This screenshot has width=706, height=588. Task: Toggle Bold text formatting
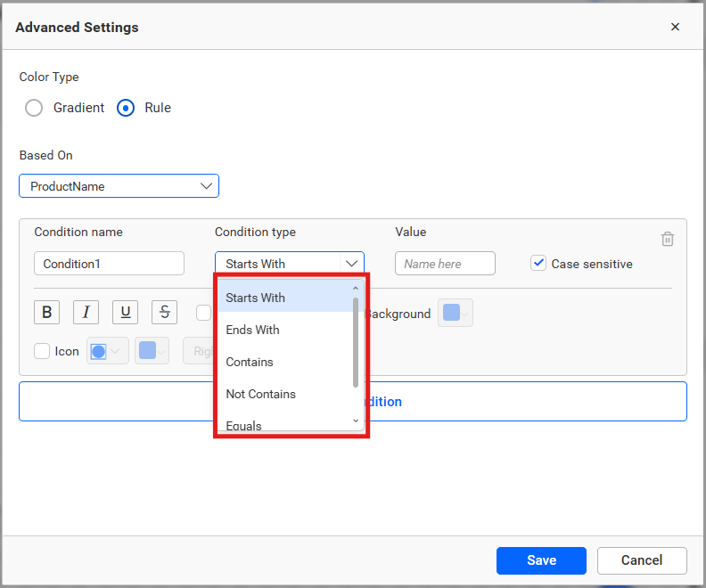(46, 312)
